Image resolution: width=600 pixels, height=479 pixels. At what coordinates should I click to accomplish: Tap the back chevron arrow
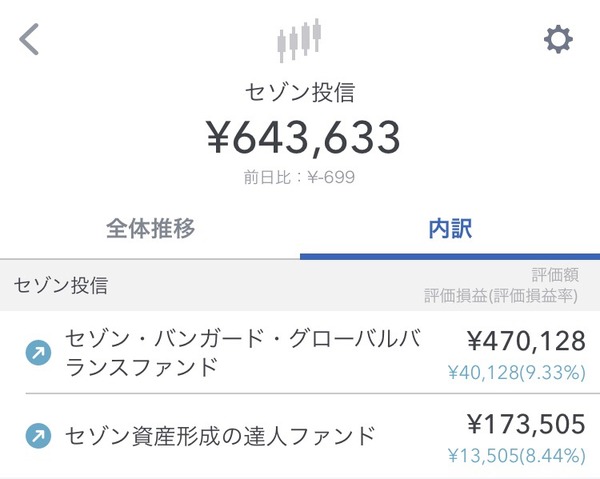point(29,39)
